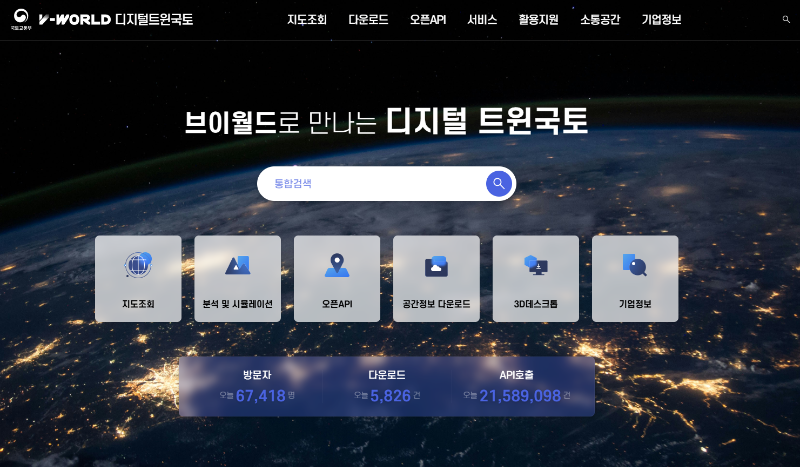Click the 방문자 count 67,418
The height and width of the screenshot is (467, 800).
260,396
